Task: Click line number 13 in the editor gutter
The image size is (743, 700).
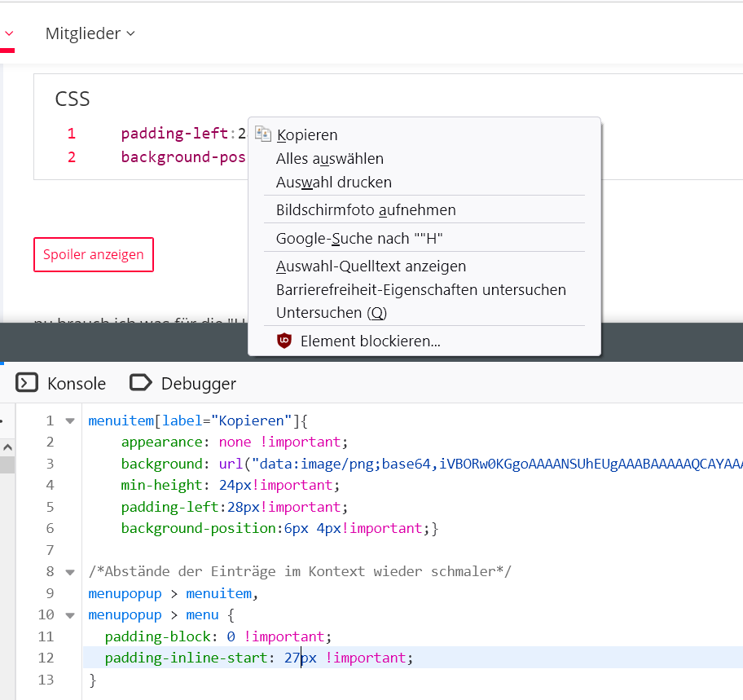Action: 45,679
